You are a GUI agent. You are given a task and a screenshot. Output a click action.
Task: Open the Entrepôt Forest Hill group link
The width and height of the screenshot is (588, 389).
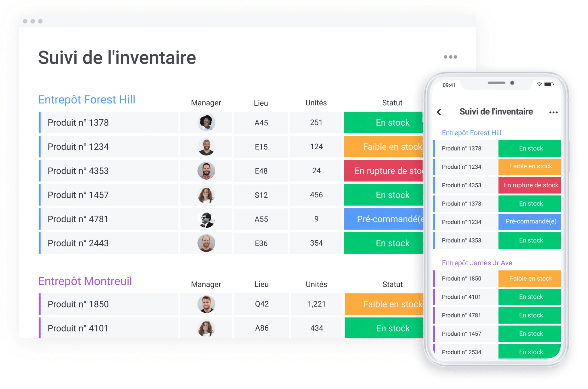point(86,99)
